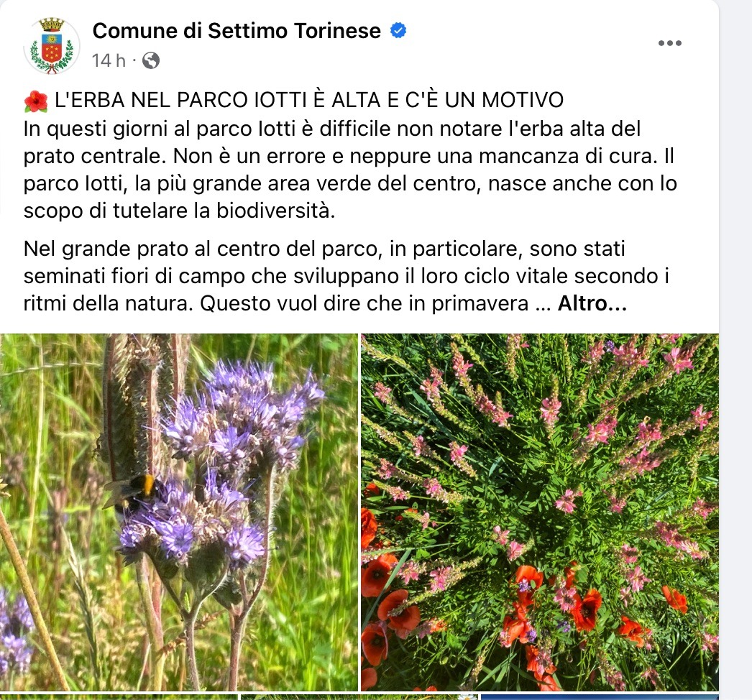Open the partially visible bottom-left photo strip

click(x=119, y=696)
